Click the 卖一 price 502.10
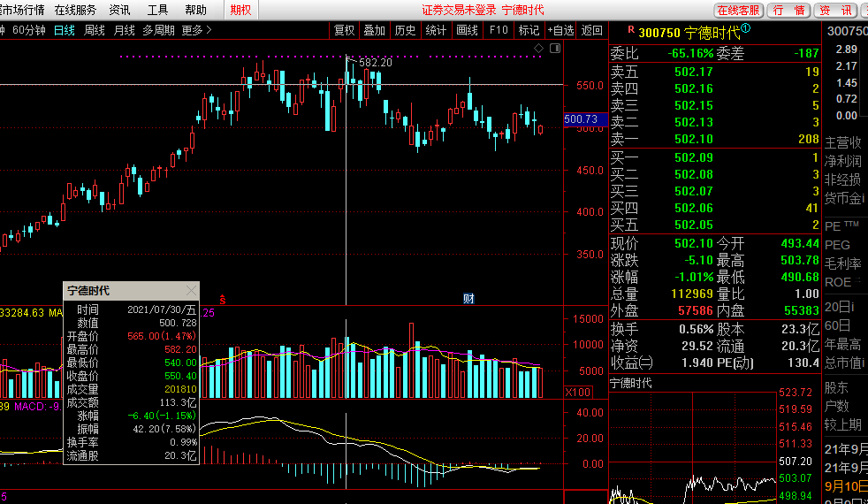This screenshot has height=504, width=868. tap(694, 139)
